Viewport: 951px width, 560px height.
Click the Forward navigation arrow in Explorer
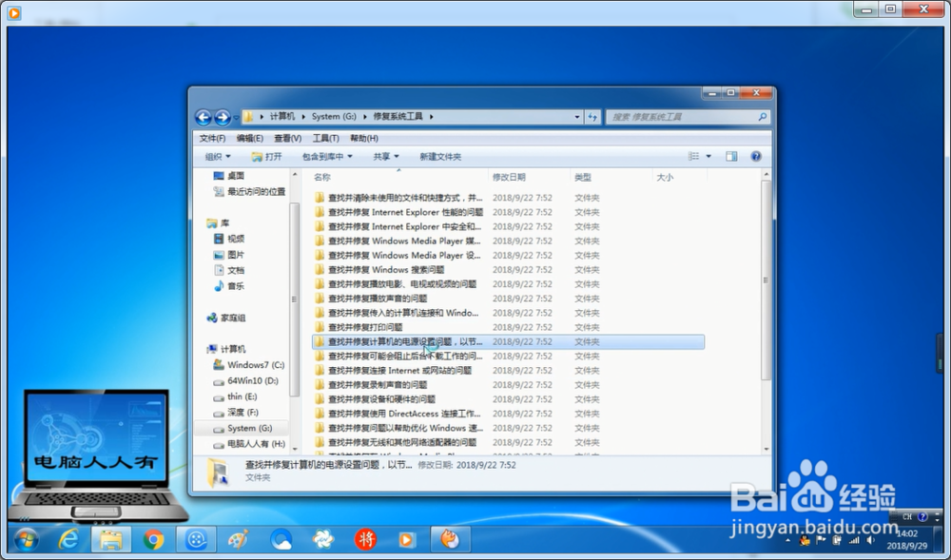223,117
